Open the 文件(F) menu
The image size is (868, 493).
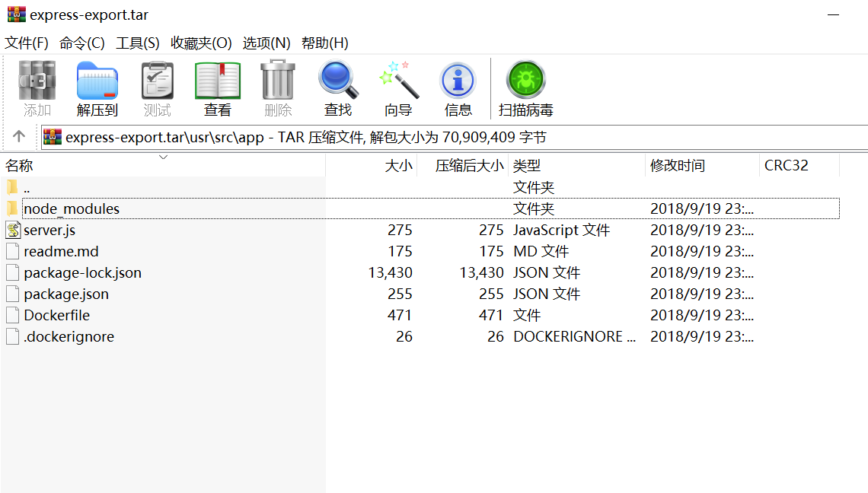coord(27,43)
